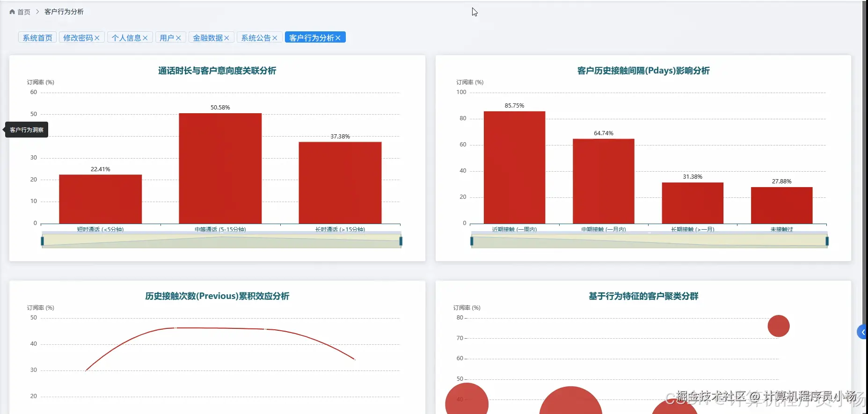Image resolution: width=868 pixels, height=414 pixels.
Task: Click chart title 通话时长与客户意向度关联分析
Action: point(217,71)
